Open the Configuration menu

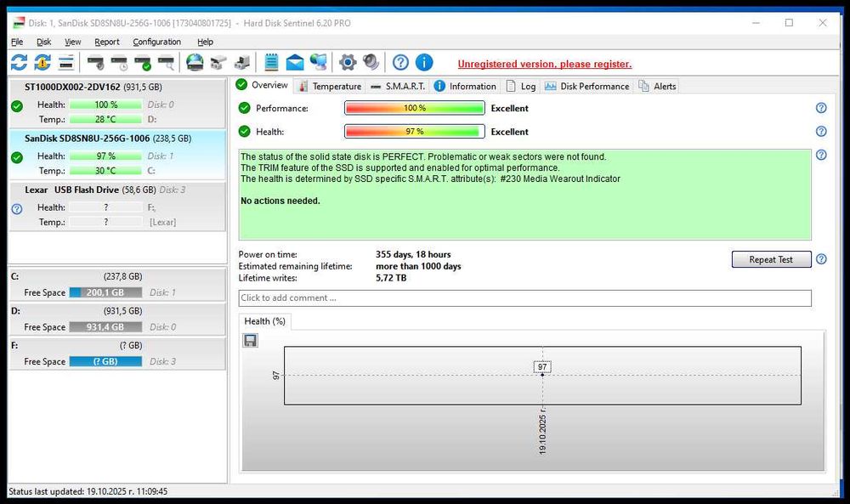click(x=156, y=42)
